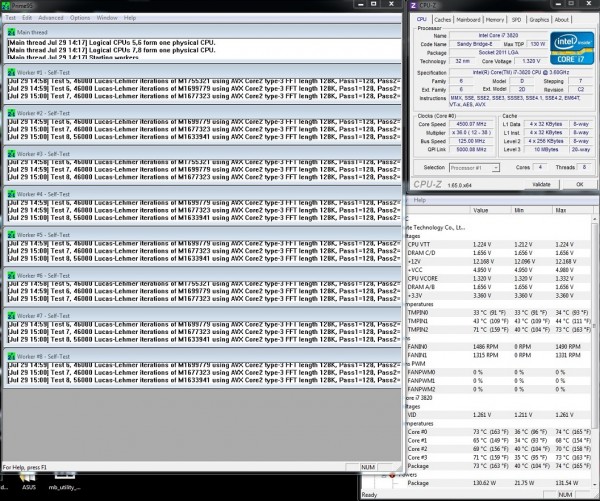Click the Worker #5 Self-Test icon

click(x=11, y=235)
